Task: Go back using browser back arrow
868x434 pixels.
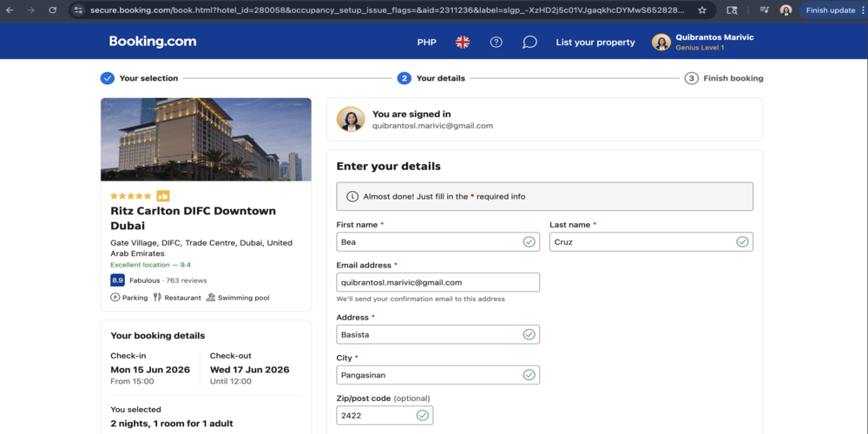Action: tap(10, 10)
